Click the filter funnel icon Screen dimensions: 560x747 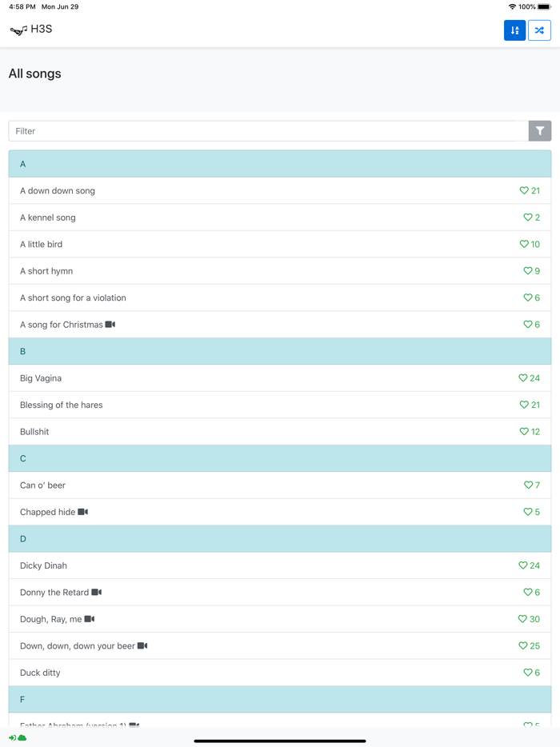point(540,131)
